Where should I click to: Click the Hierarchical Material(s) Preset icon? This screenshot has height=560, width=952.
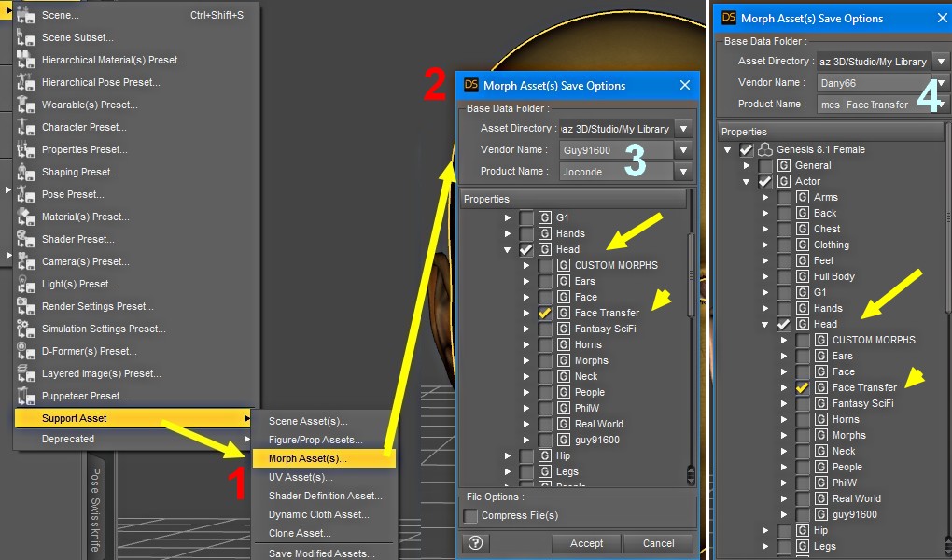point(25,60)
